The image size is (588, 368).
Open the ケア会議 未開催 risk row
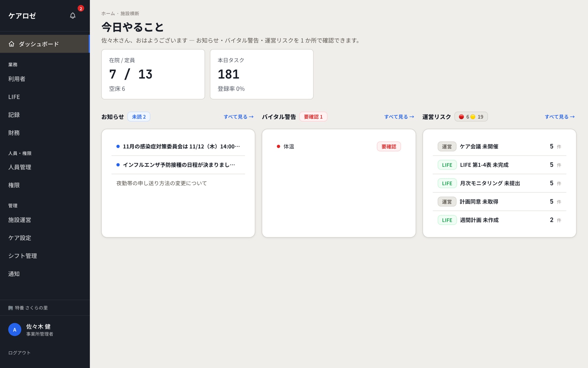(499, 147)
